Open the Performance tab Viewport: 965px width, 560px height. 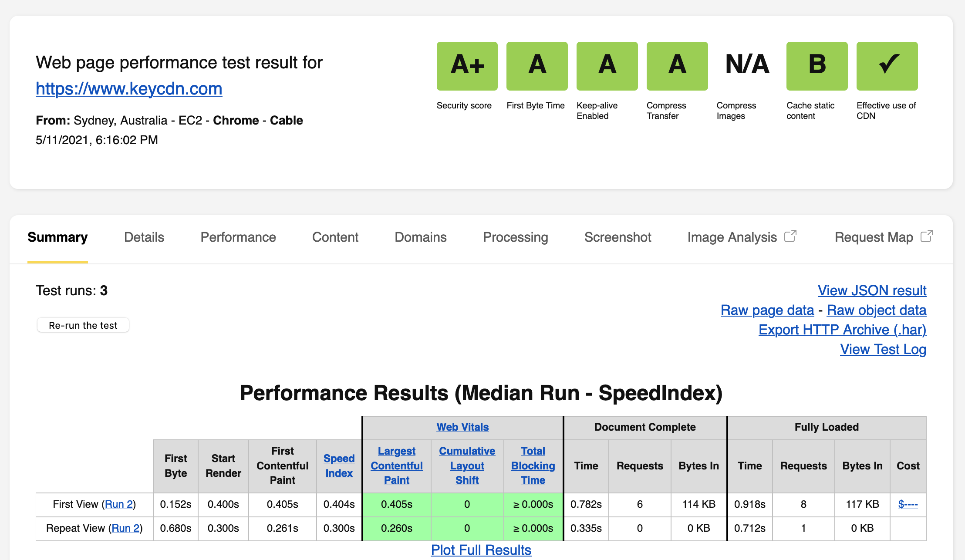(238, 237)
